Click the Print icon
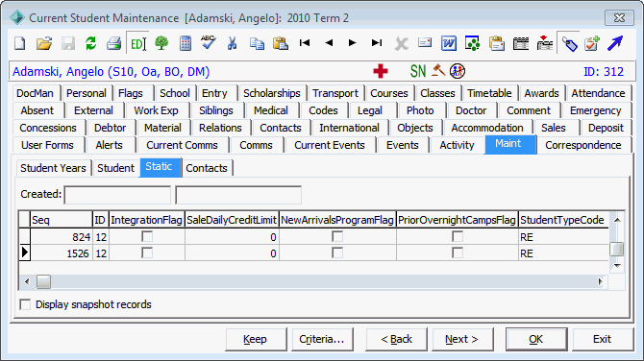This screenshot has width=644, height=361. tap(113, 43)
